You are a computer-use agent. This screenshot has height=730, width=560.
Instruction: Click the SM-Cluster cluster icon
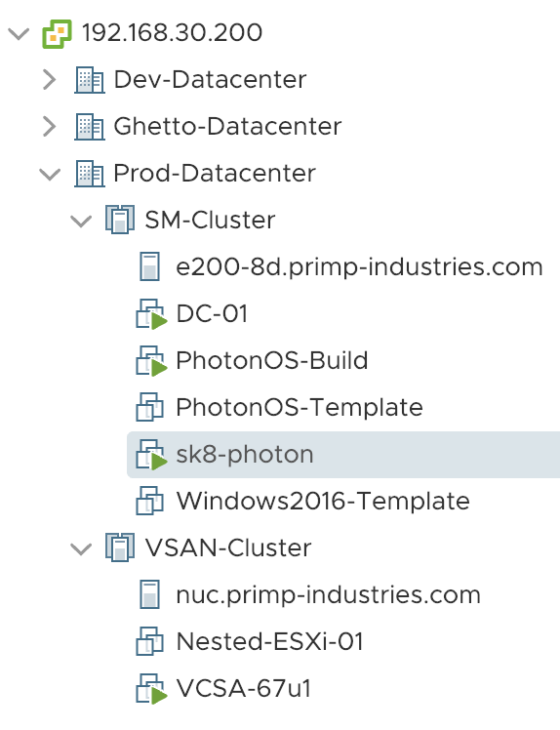click(120, 220)
